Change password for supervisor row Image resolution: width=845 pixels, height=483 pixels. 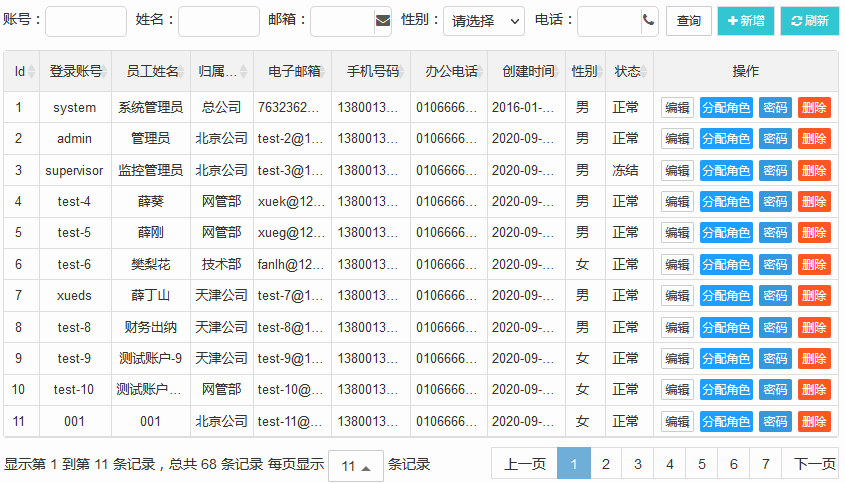[x=775, y=170]
